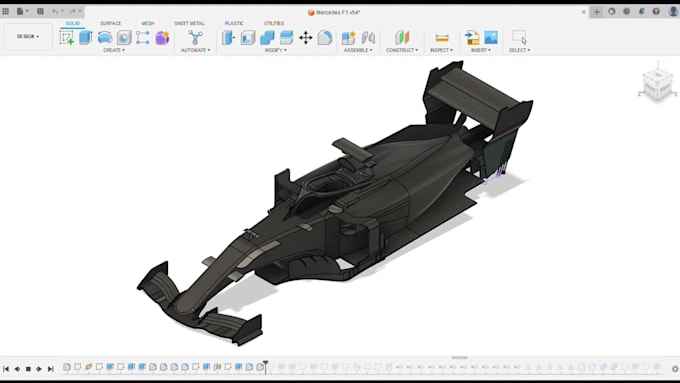Image resolution: width=680 pixels, height=383 pixels.
Task: Select the Extrude tool
Action: [85, 38]
